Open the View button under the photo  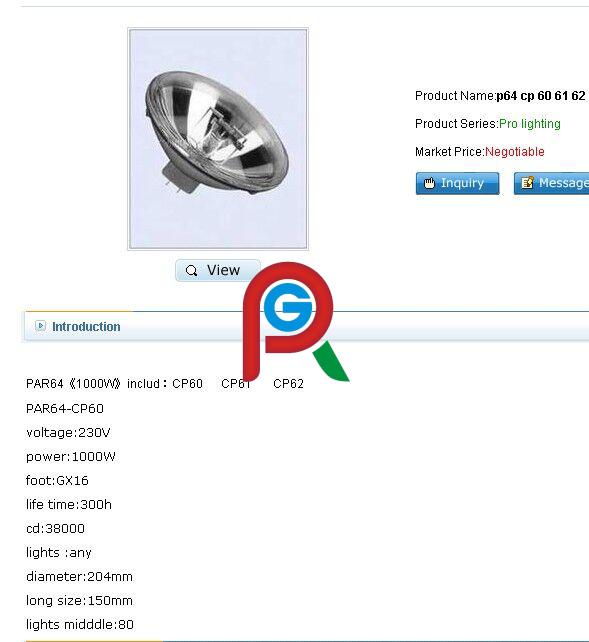pos(217,270)
